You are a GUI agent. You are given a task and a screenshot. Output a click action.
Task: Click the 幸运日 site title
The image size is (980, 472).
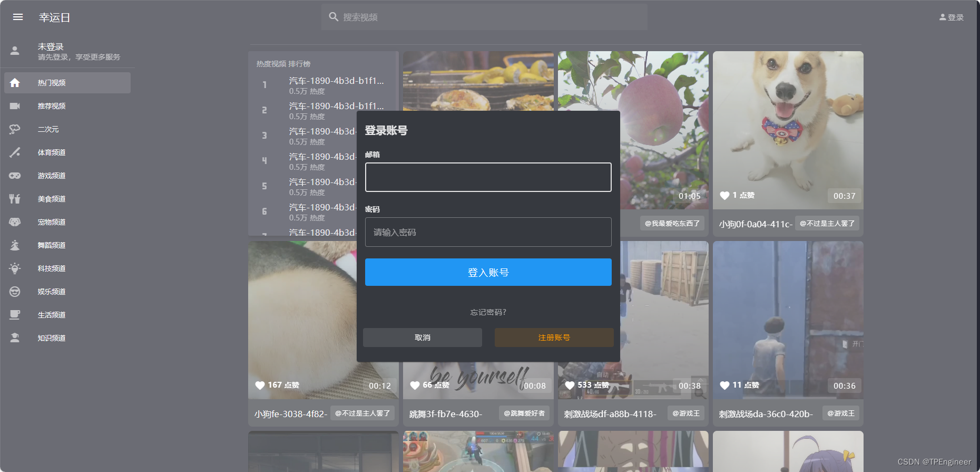click(x=54, y=17)
